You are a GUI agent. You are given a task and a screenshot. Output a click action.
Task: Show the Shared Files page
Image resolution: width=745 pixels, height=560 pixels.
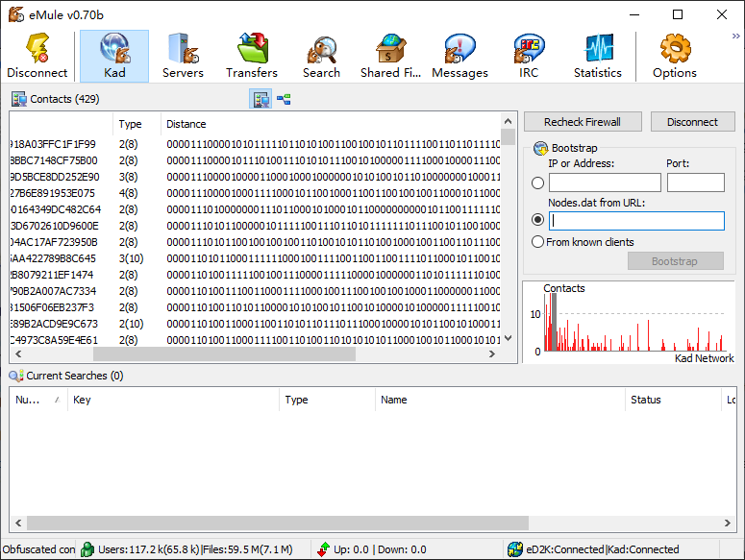(390, 56)
